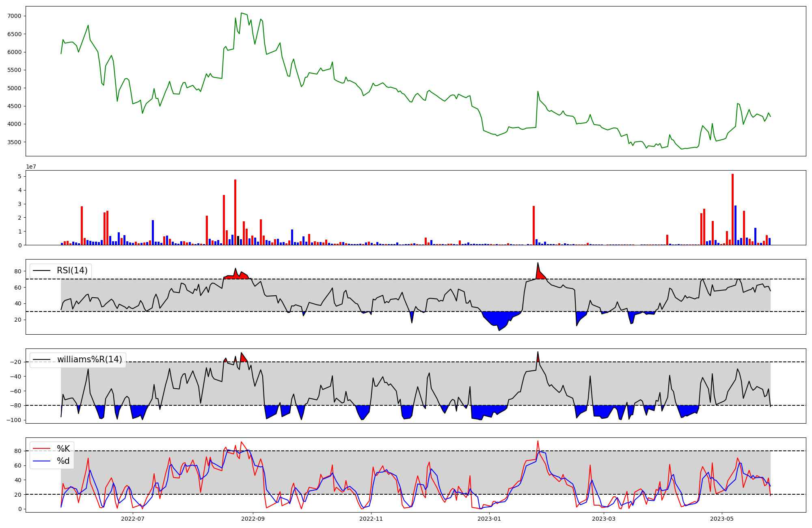Click the 7000 tick label on price axis
The height and width of the screenshot is (528, 812).
click(x=14, y=16)
